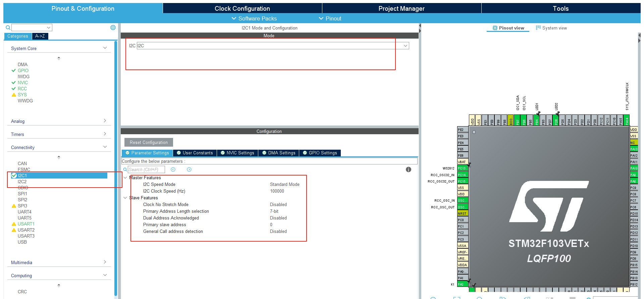Open the I2C mode dropdown
Image resolution: width=644 pixels, height=299 pixels.
point(406,46)
